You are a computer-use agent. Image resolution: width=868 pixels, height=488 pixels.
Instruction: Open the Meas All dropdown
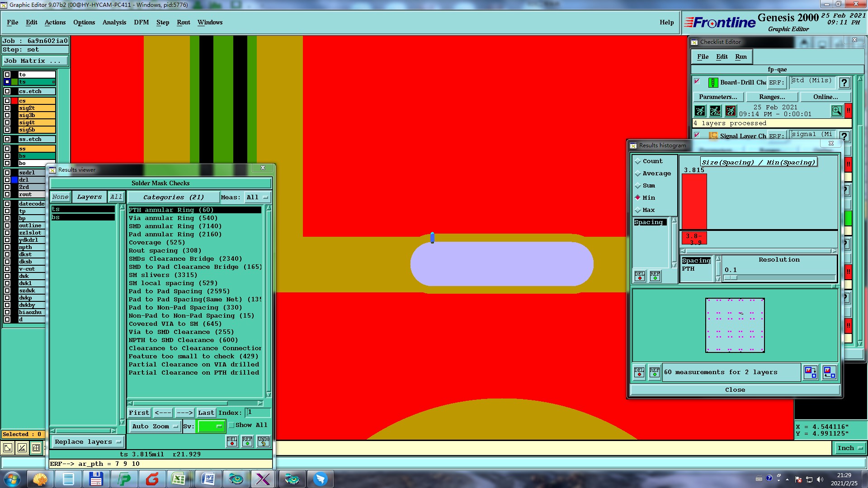(257, 197)
